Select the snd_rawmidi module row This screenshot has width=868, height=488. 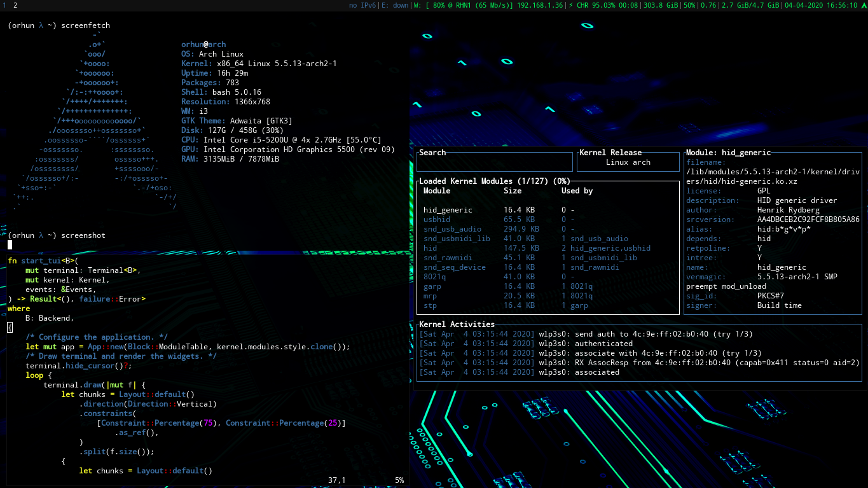pyautogui.click(x=548, y=258)
